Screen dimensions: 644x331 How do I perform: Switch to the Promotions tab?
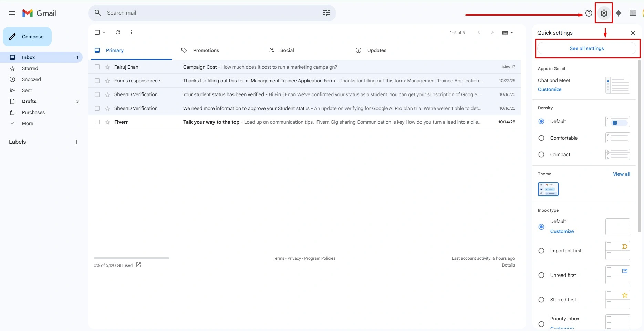pyautogui.click(x=206, y=50)
